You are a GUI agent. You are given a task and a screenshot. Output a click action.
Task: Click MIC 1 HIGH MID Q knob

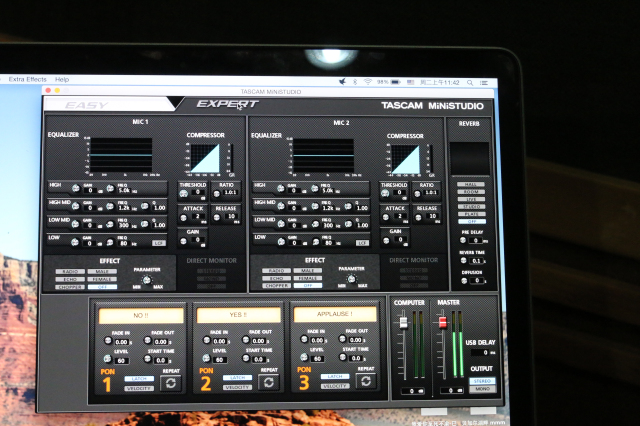[144, 206]
